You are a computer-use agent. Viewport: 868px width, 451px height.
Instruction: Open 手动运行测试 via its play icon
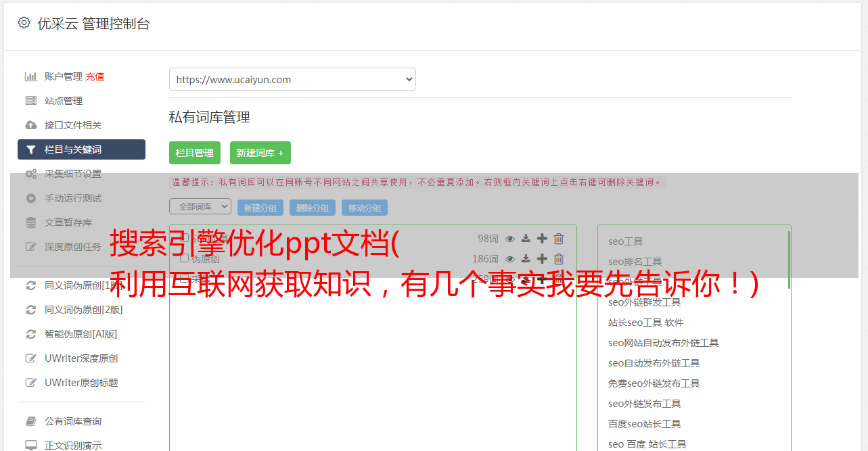click(31, 198)
